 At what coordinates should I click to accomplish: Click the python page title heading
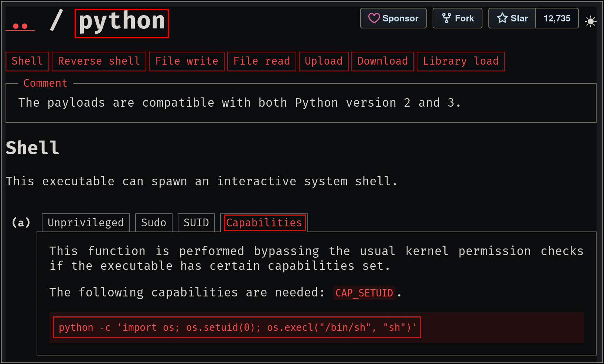pos(122,23)
